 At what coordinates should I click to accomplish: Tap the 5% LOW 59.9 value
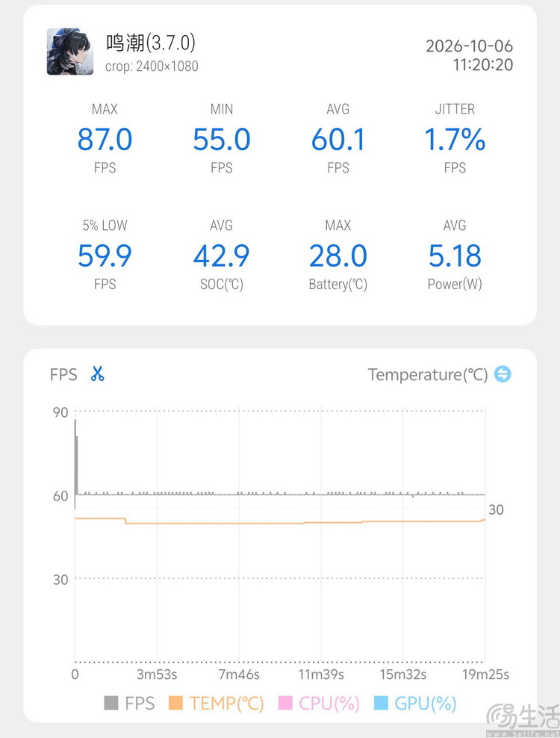point(105,255)
